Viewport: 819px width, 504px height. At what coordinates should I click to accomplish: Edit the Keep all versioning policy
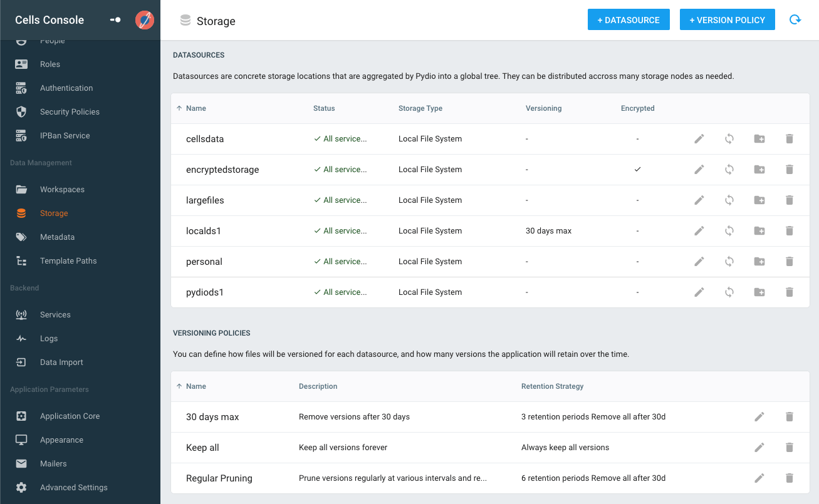coord(759,448)
